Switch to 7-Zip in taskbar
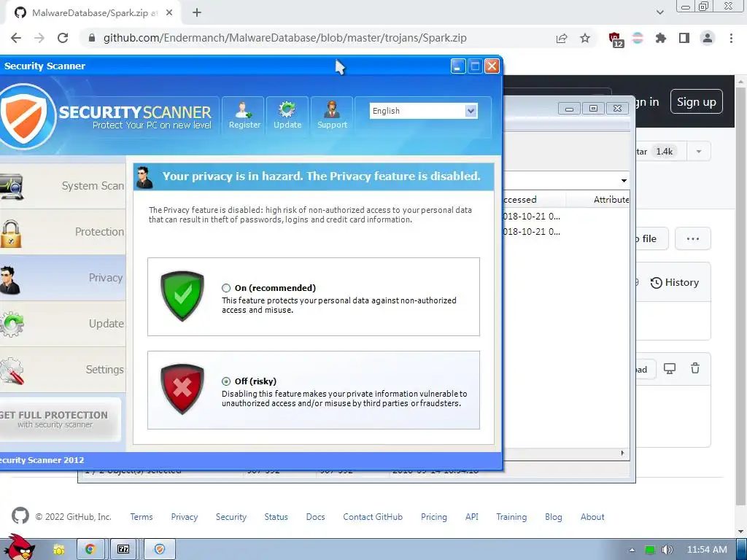This screenshot has width=747, height=560. 123,550
